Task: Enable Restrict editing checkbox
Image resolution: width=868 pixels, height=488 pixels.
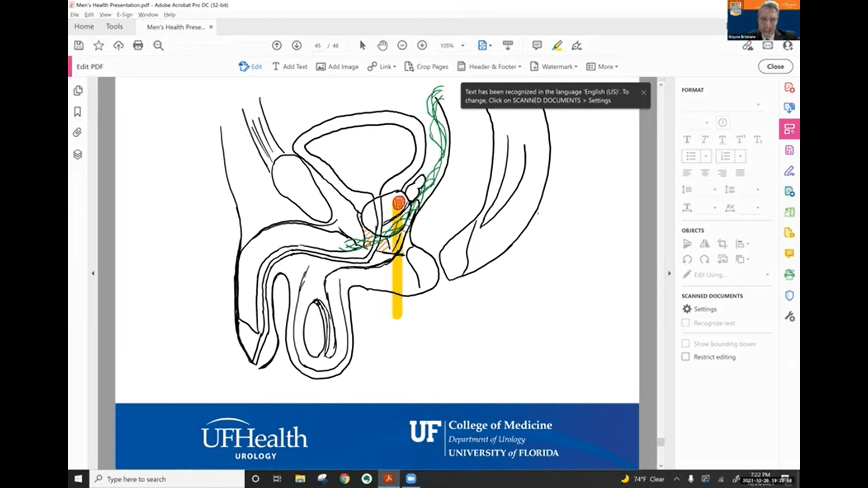Action: 686,357
